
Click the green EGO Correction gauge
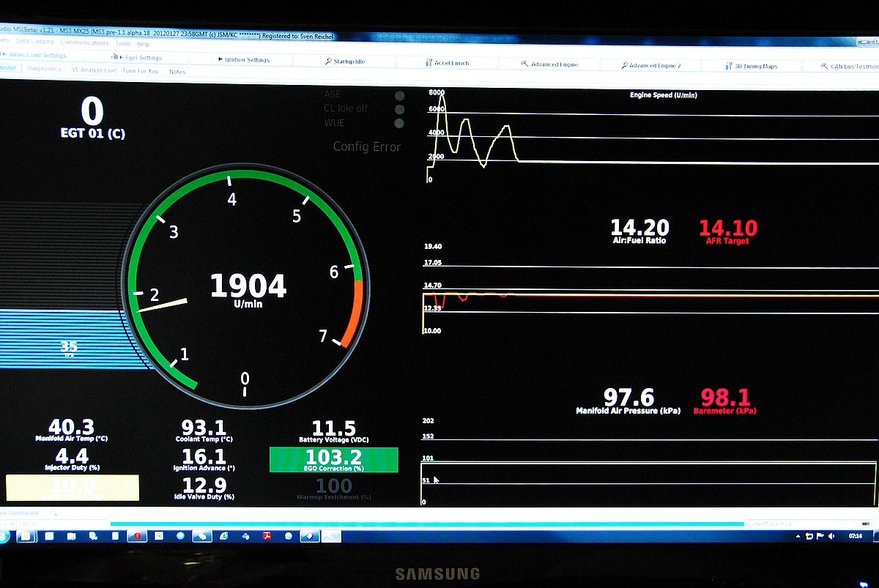(333, 460)
